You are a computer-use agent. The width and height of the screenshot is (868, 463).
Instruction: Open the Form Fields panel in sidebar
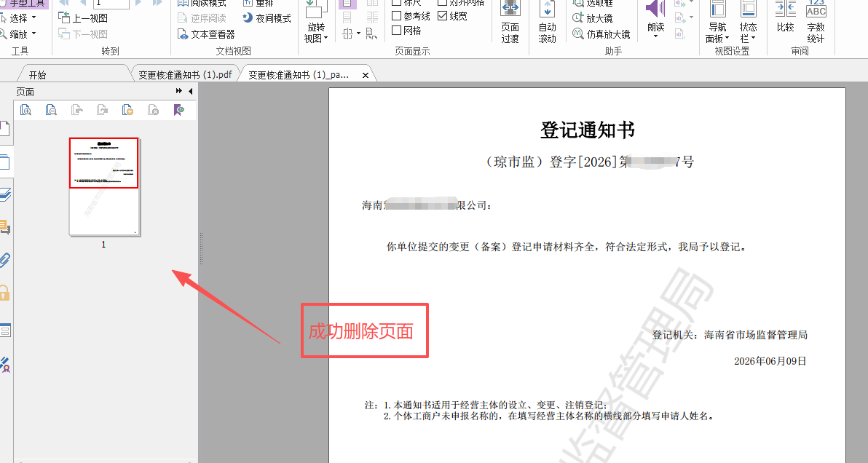(5, 331)
